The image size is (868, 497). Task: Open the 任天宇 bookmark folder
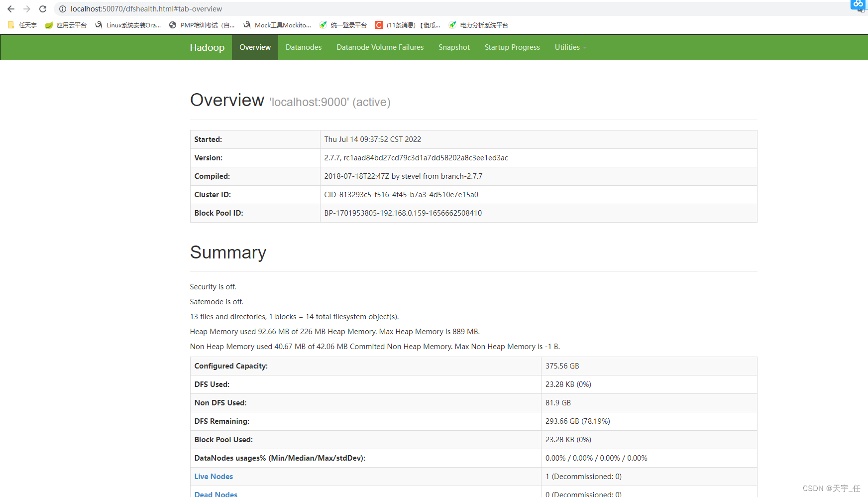click(x=22, y=25)
